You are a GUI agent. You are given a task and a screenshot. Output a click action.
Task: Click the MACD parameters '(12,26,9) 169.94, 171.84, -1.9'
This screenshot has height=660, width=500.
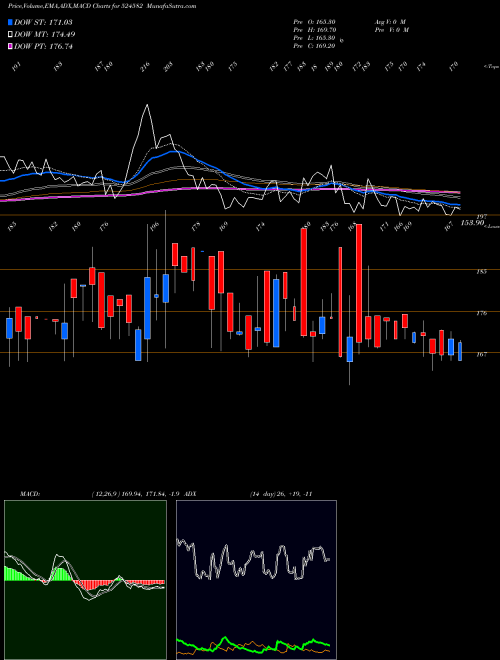[136, 494]
